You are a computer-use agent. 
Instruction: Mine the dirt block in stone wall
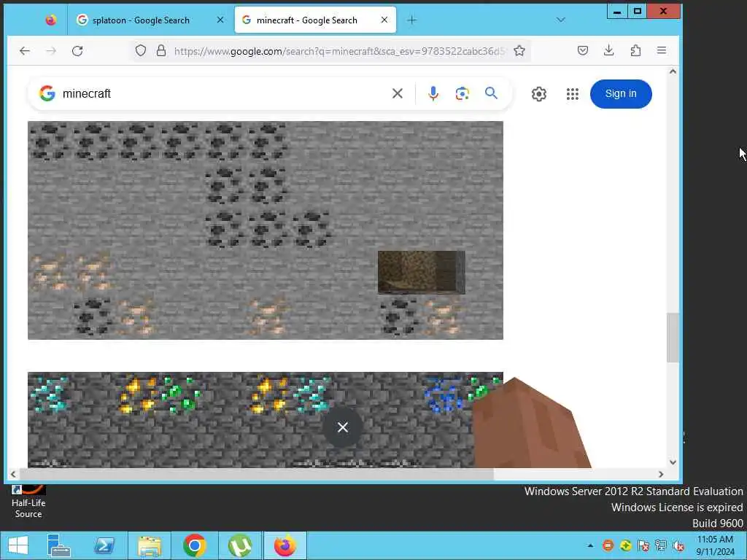pos(421,273)
